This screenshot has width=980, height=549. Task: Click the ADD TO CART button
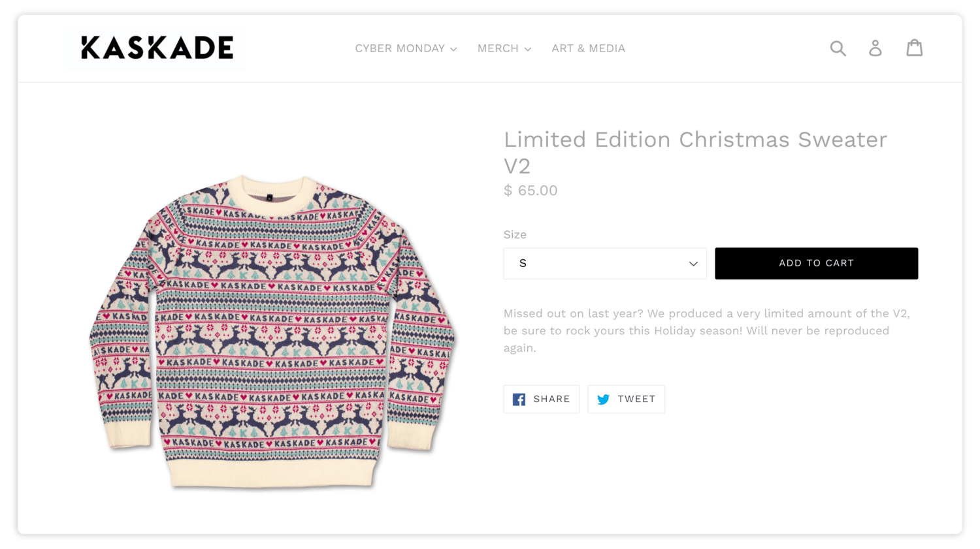point(816,263)
